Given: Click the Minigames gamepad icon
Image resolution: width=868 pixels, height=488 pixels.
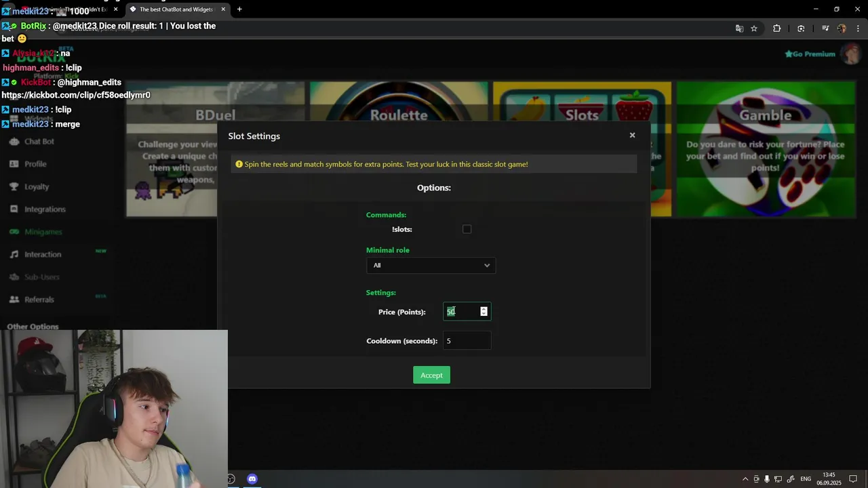Looking at the screenshot, I should (x=14, y=232).
